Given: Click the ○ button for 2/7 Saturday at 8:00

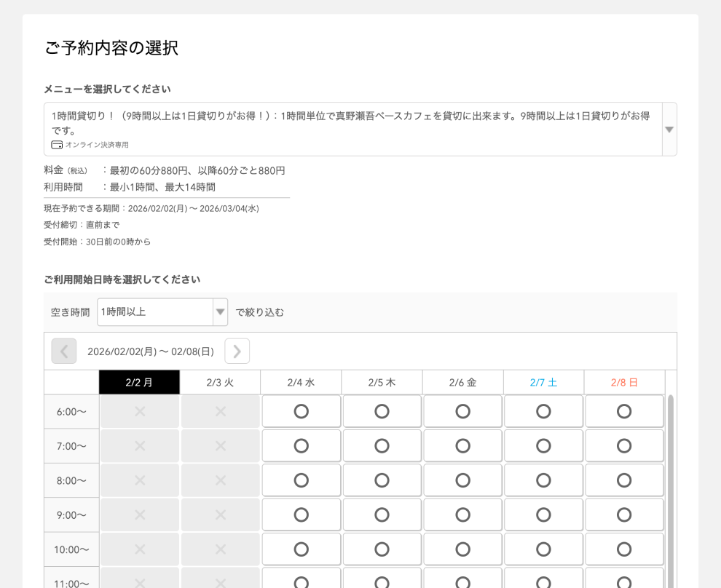Looking at the screenshot, I should tap(543, 480).
